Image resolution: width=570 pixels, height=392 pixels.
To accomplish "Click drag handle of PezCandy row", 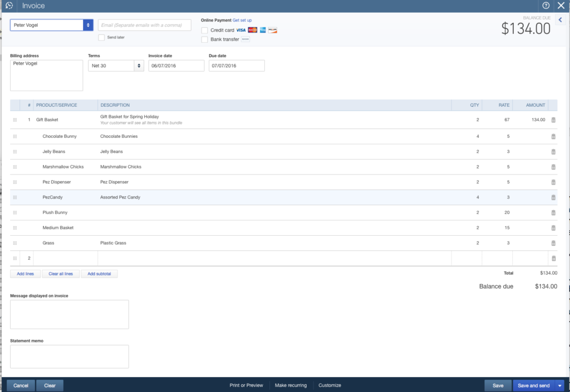I will (15, 197).
